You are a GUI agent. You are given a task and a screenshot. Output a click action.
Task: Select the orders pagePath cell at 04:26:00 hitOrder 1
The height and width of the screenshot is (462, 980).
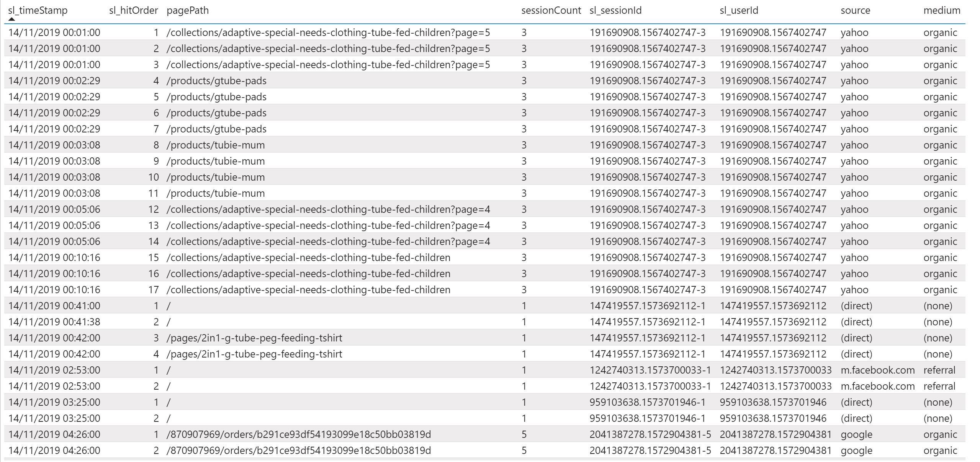click(x=299, y=434)
